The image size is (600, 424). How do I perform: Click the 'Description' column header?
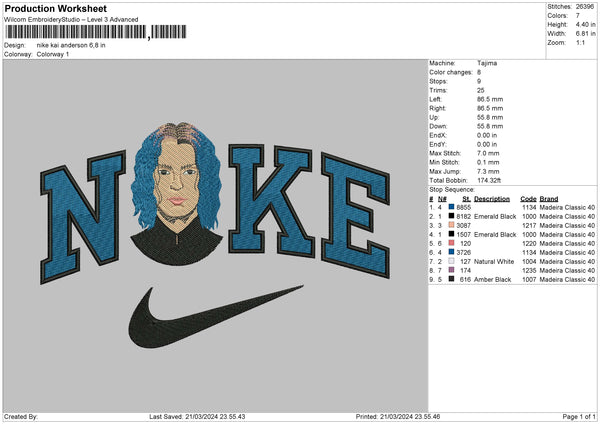(x=492, y=199)
